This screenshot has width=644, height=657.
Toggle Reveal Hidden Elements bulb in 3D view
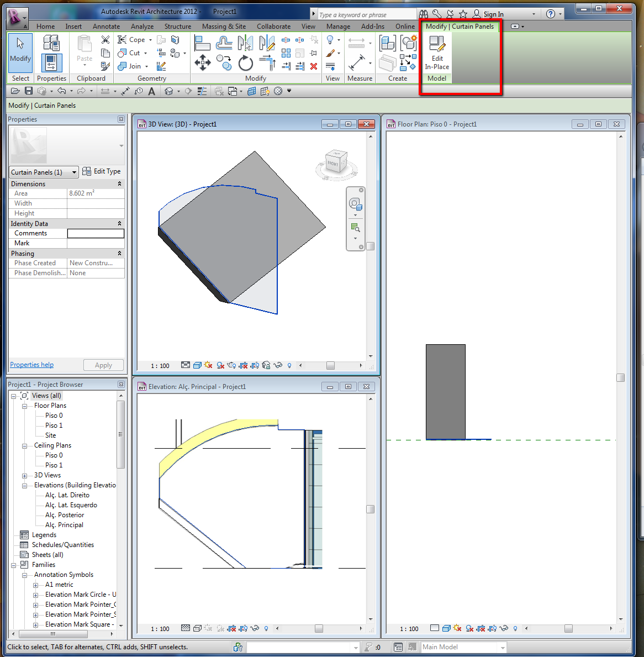pyautogui.click(x=289, y=365)
